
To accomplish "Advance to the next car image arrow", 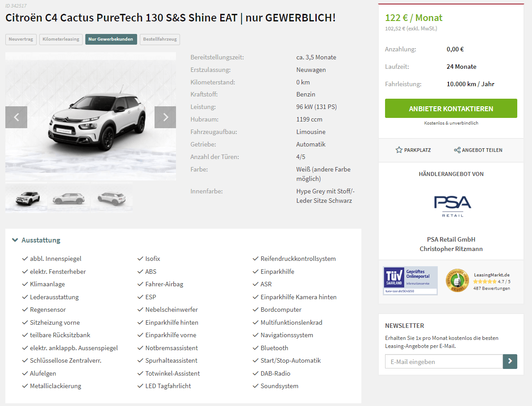I will pos(165,117).
